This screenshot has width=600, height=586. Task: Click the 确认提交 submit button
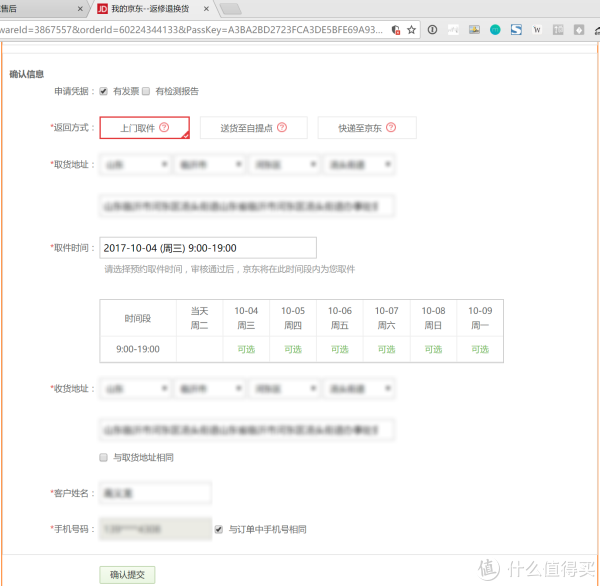(127, 574)
